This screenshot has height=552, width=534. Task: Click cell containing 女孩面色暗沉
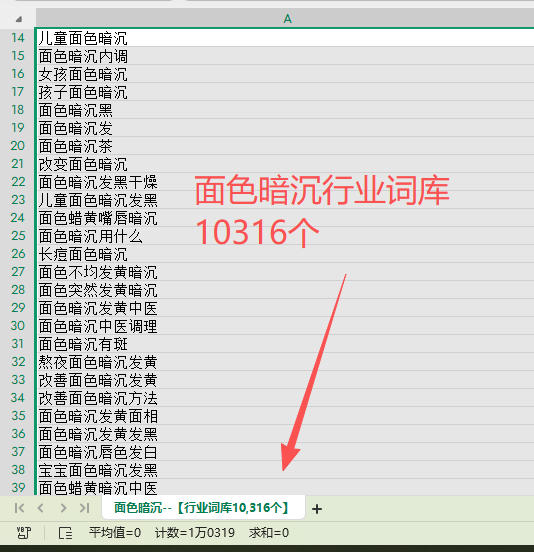click(x=285, y=74)
